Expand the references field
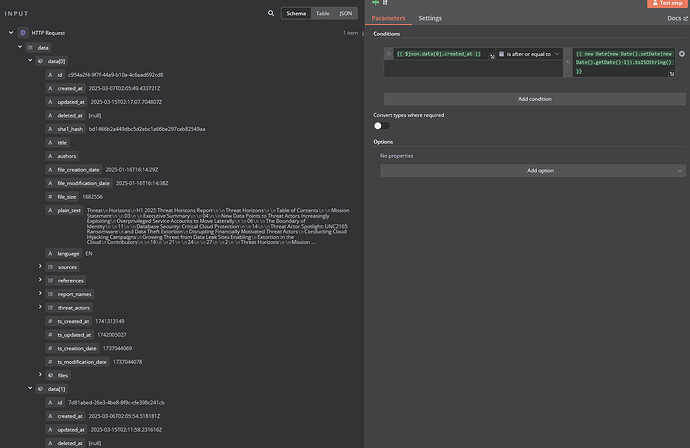This screenshot has width=690, height=448. click(x=40, y=280)
